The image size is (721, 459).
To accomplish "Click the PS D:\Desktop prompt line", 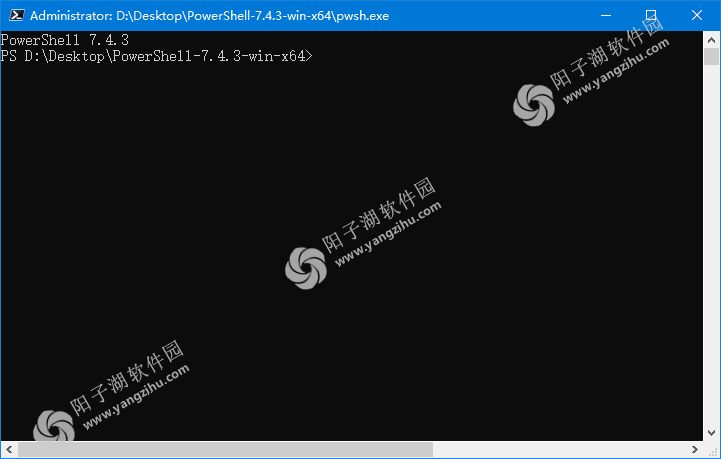I will tap(156, 56).
